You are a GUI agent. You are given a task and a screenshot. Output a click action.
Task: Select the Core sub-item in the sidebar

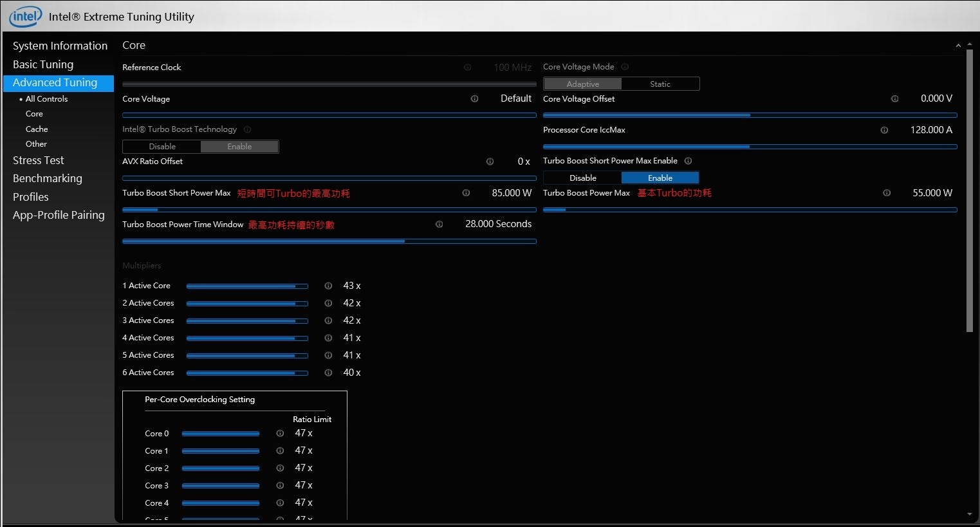pyautogui.click(x=34, y=114)
